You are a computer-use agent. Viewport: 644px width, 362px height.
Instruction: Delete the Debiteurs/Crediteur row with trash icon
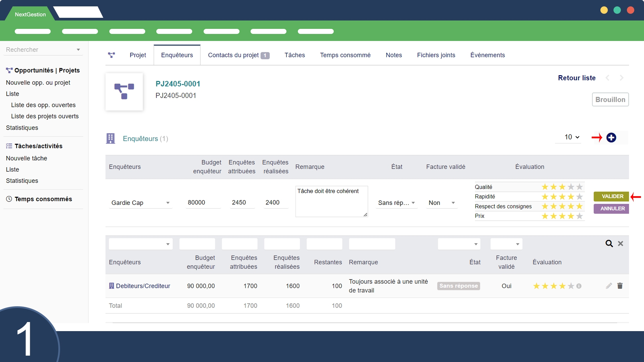click(x=620, y=286)
